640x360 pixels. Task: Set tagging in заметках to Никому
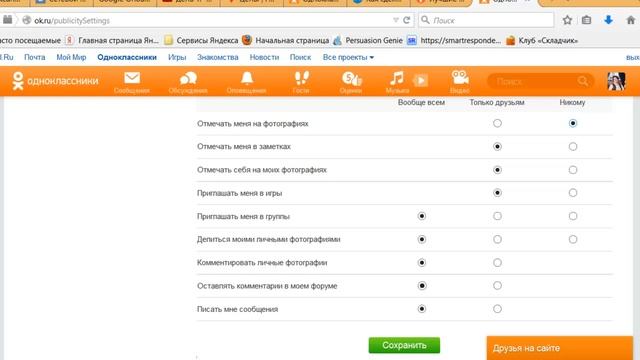tap(573, 147)
